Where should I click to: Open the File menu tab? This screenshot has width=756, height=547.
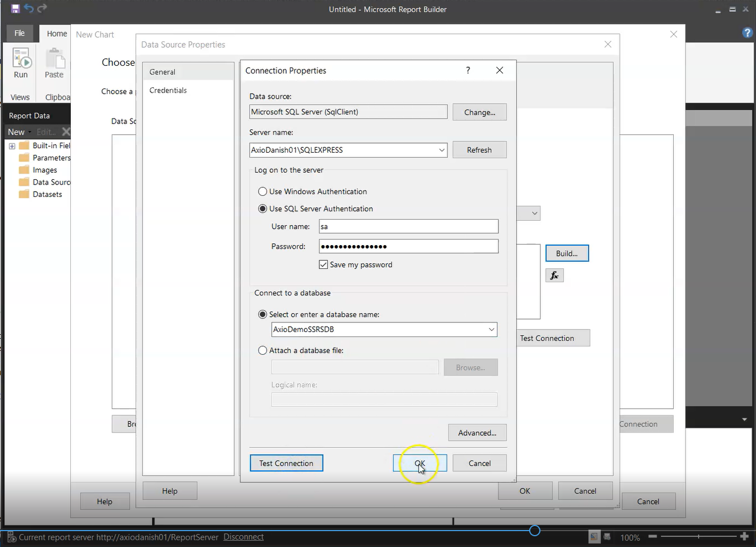click(19, 33)
